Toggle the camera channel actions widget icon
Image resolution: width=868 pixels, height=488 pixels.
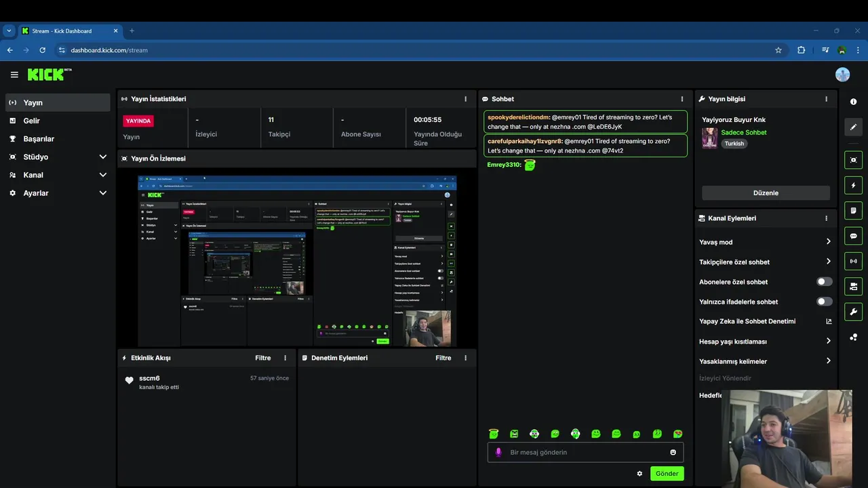pos(853,286)
